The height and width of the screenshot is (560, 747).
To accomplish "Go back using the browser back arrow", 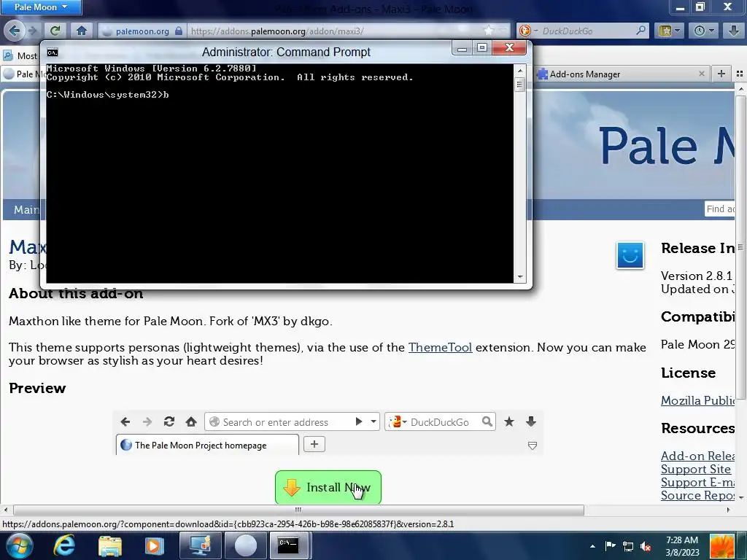I will pos(14,31).
